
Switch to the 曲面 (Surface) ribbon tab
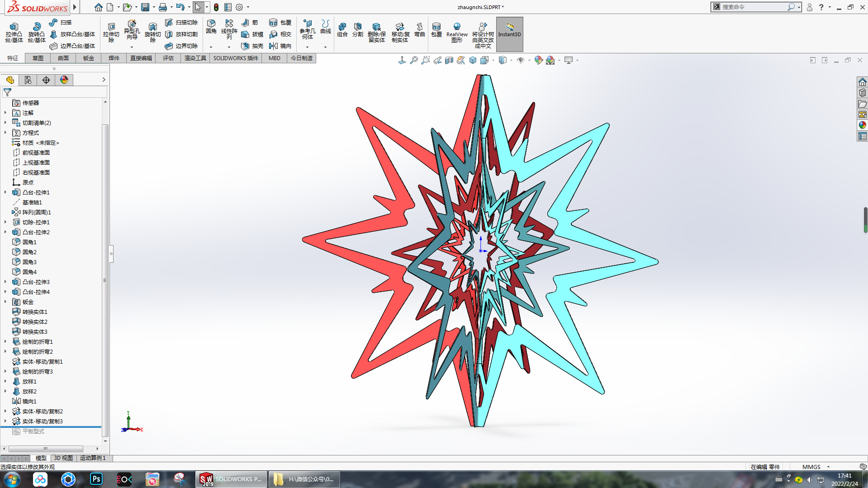pos(63,58)
